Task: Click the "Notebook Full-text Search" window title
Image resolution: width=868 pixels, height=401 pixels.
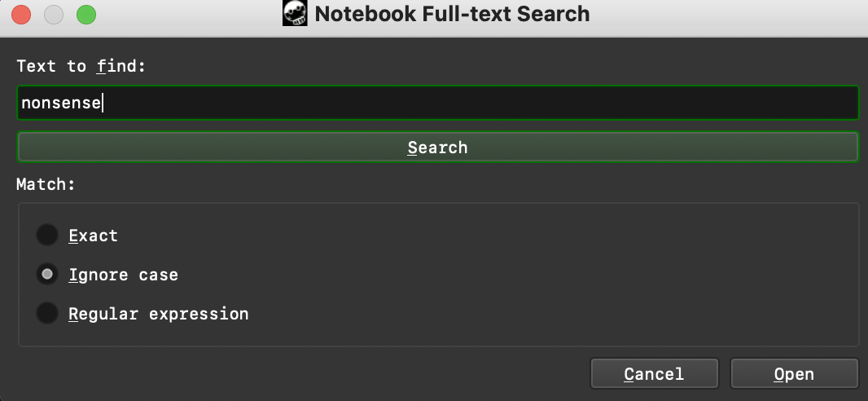Action: coord(452,14)
